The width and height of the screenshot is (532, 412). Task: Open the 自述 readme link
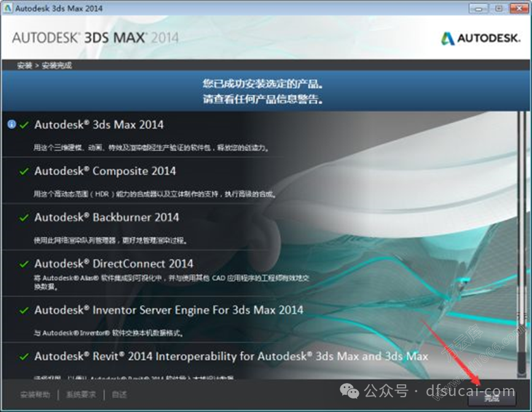(119, 395)
